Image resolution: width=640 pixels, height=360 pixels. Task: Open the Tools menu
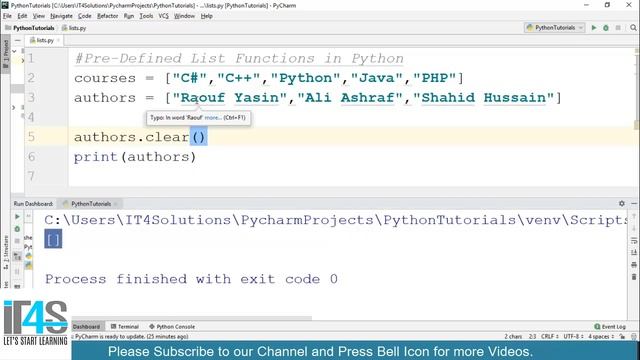pyautogui.click(x=146, y=16)
